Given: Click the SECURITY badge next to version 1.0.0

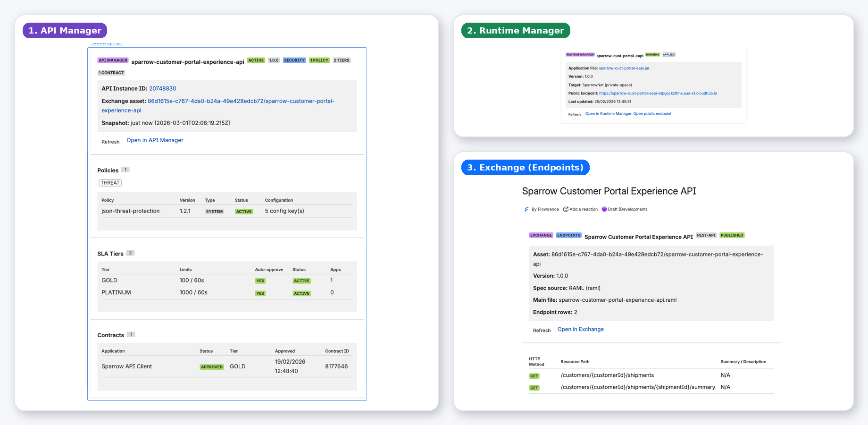Looking at the screenshot, I should [294, 60].
